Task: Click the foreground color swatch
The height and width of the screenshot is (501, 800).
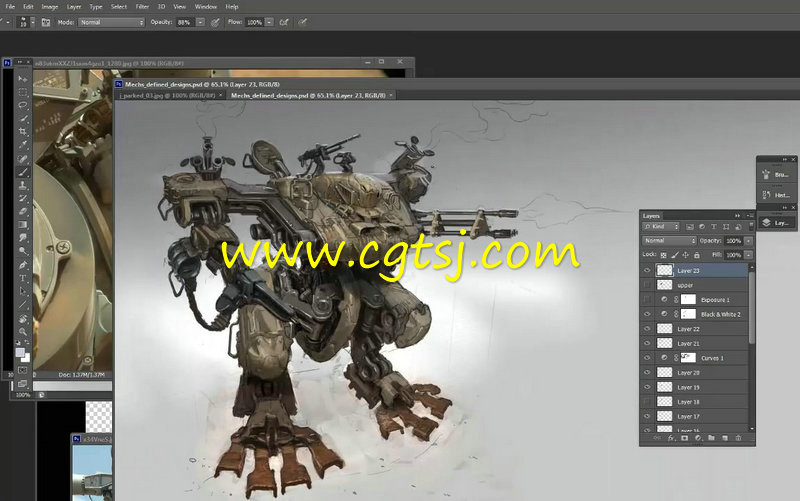Action: click(x=20, y=353)
